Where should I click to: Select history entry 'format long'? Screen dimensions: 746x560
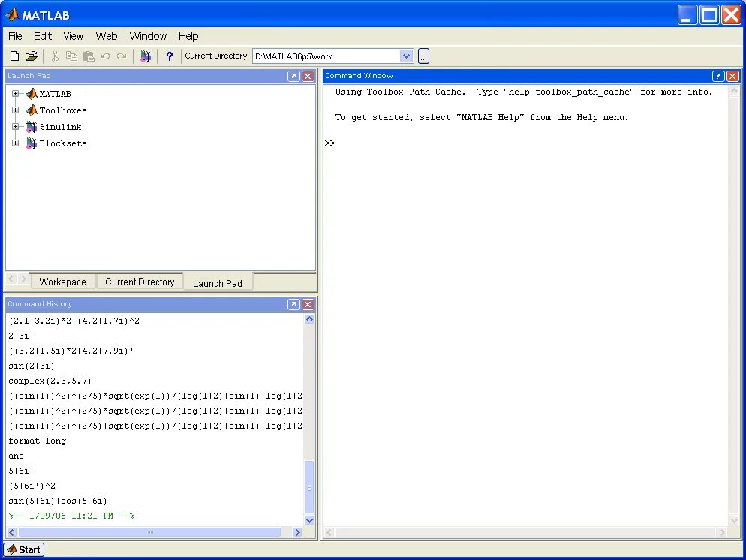click(37, 441)
